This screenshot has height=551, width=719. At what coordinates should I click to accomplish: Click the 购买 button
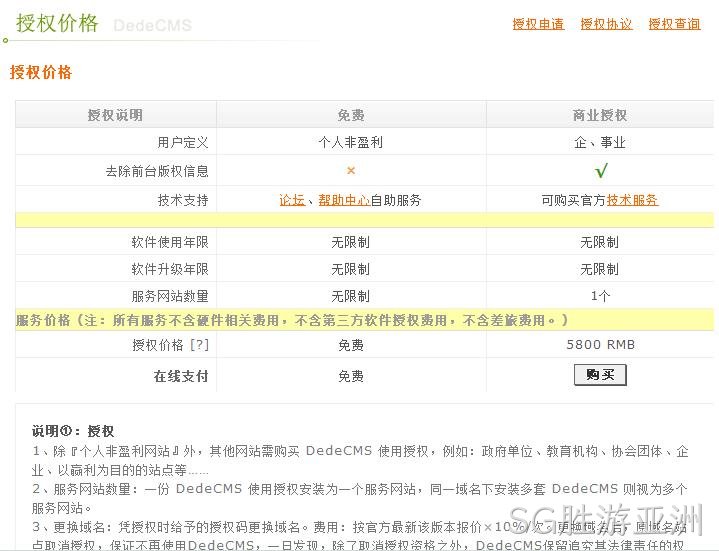coord(600,375)
